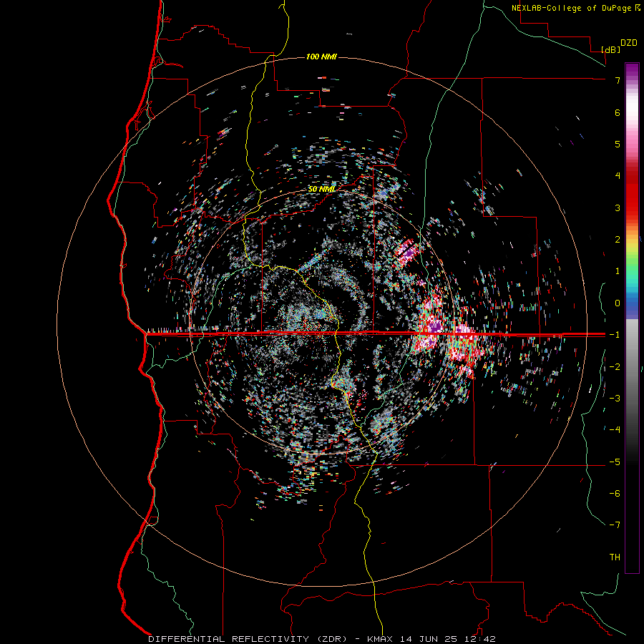
Task: Click the -1 value on the color scale
Action: point(615,335)
